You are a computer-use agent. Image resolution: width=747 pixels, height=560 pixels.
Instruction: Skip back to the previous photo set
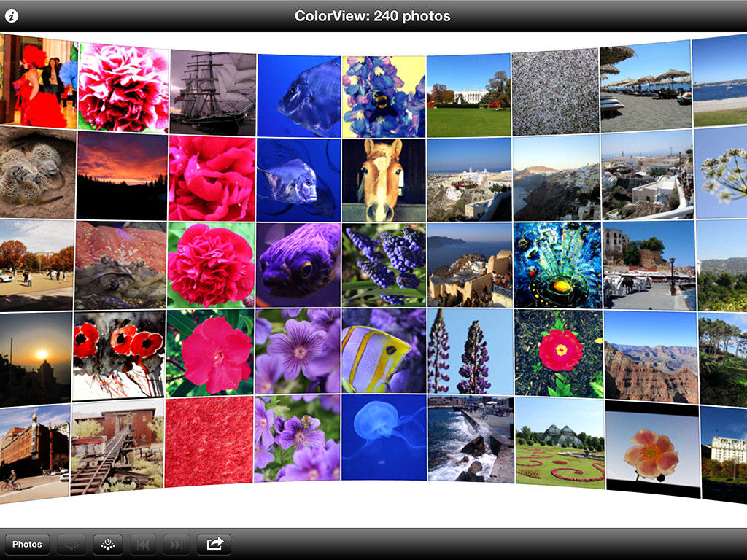(x=143, y=544)
